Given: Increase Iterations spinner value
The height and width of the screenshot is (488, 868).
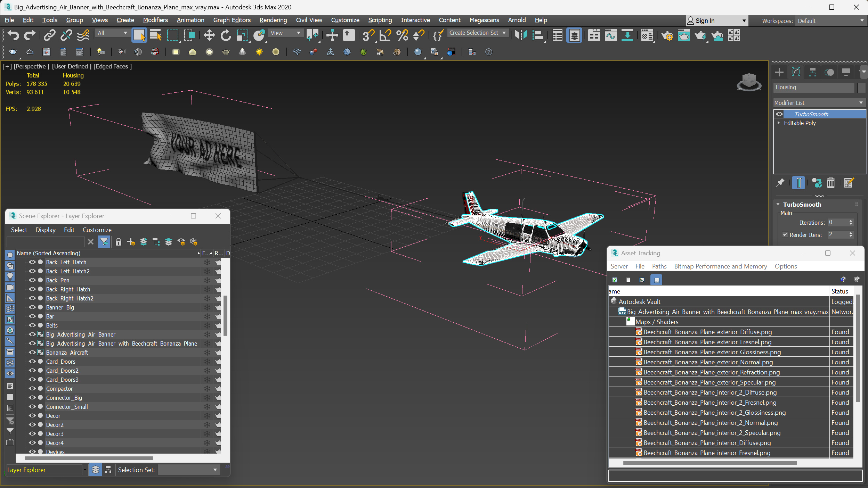Looking at the screenshot, I should tap(851, 221).
